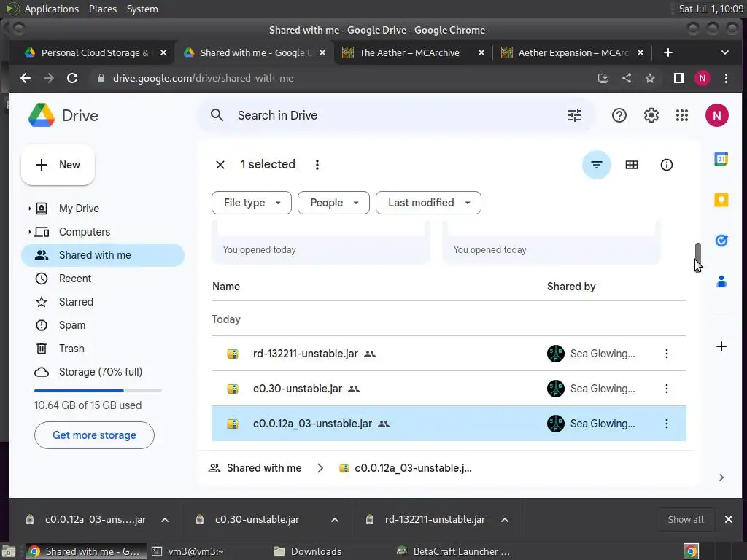Get add-ons with the plus icon

721,346
